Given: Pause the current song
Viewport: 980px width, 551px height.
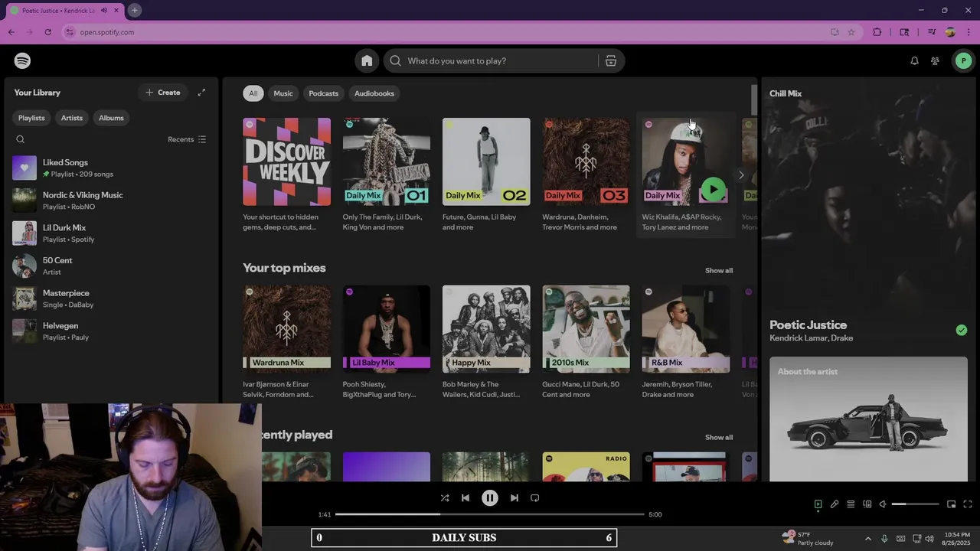Looking at the screenshot, I should [490, 497].
